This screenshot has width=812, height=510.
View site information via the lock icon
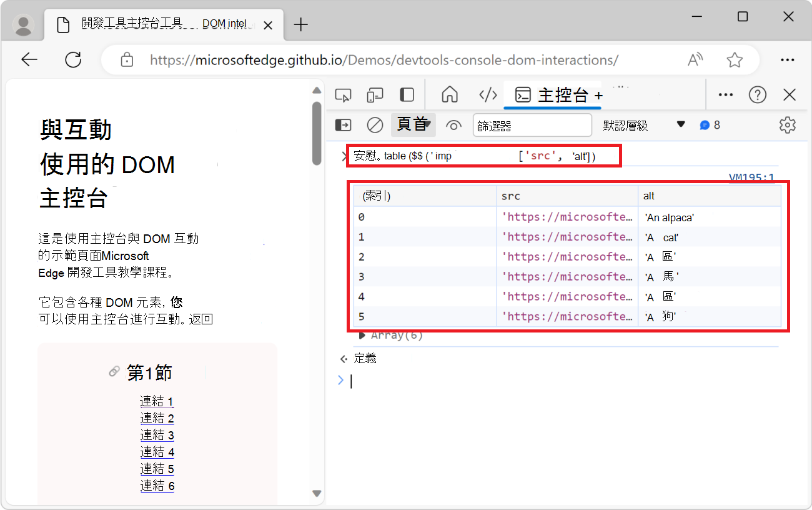[127, 59]
